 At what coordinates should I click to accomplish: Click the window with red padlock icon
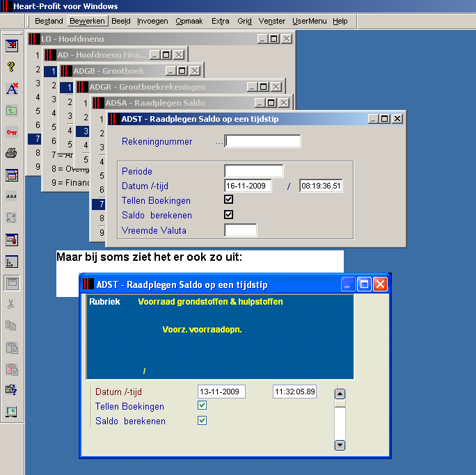point(12,240)
